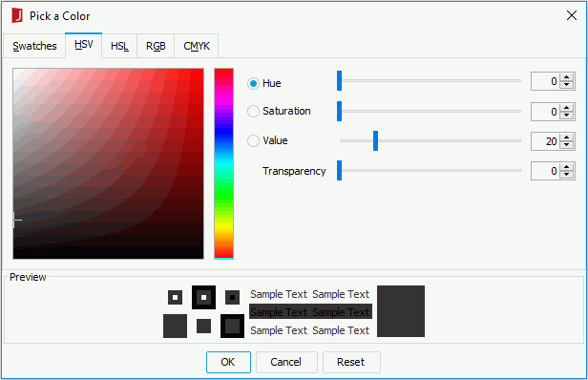Increase Saturation with the up spinner arrow
Viewport: 588px width, 380px height.
567,108
